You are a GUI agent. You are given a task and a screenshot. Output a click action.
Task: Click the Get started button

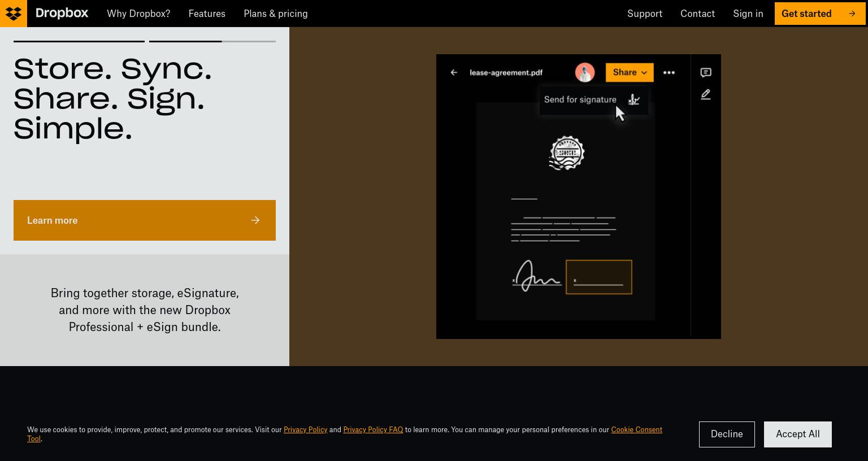pos(820,14)
